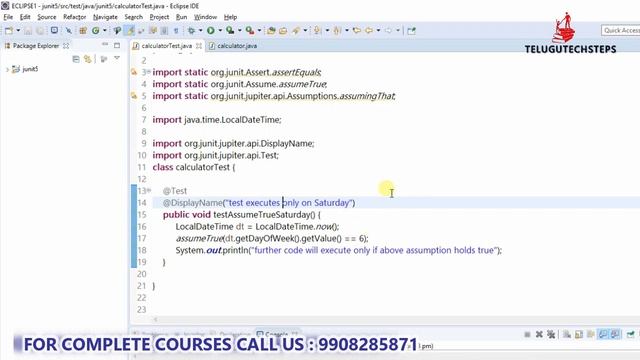Select the junit5 project in Package Explorer
Viewport: 640px width, 360px height.
click(25, 69)
